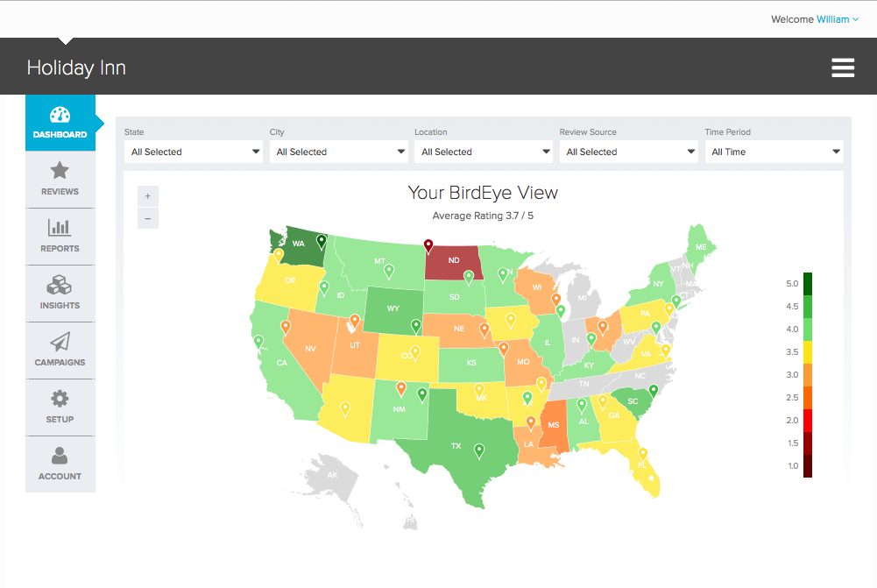This screenshot has width=877, height=588.
Task: Expand the State dropdown
Action: (x=194, y=152)
